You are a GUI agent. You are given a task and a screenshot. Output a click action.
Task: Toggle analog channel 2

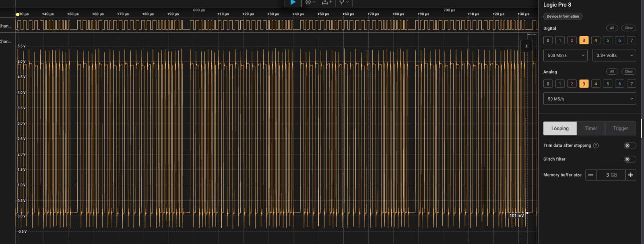point(572,84)
